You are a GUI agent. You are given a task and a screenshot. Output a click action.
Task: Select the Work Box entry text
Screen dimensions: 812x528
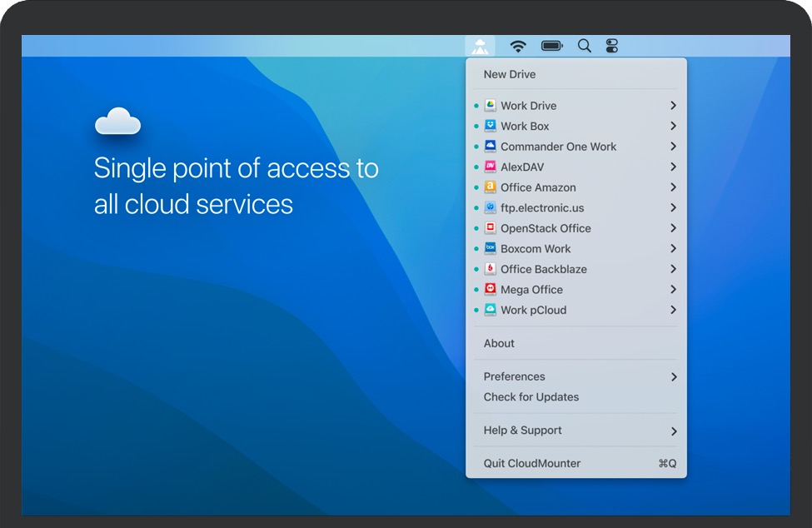click(x=525, y=127)
